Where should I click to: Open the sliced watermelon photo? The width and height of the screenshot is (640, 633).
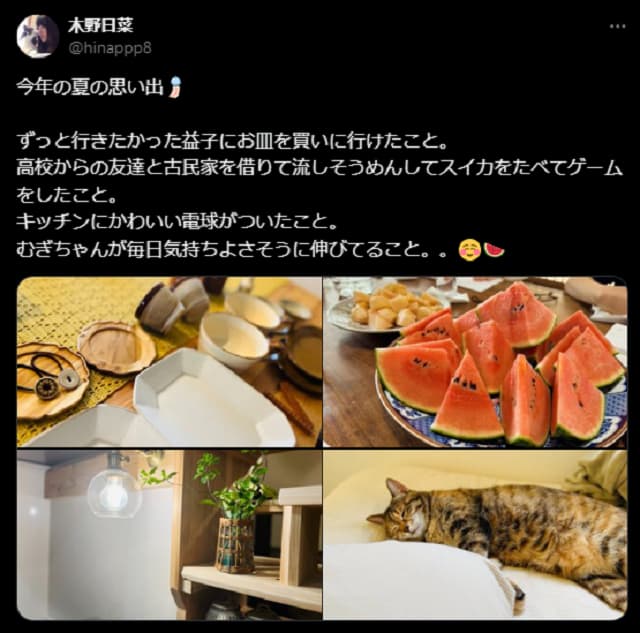click(475, 362)
